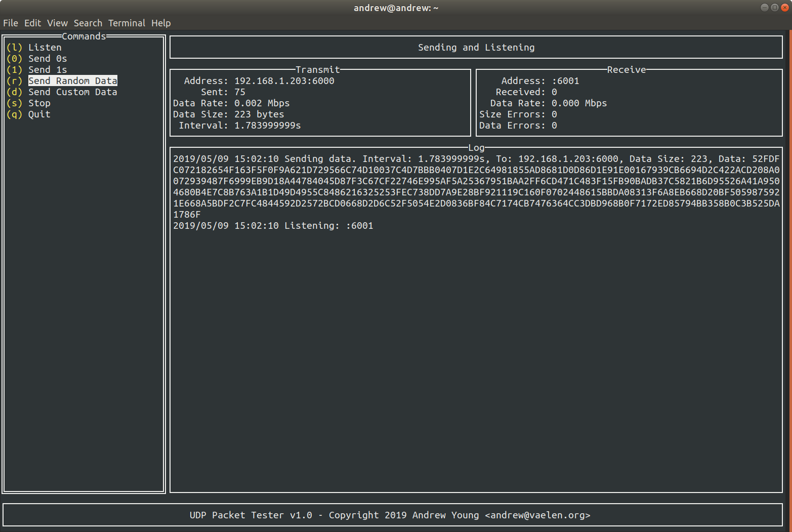The image size is (792, 532).
Task: Click the Receive panel title
Action: coord(627,69)
